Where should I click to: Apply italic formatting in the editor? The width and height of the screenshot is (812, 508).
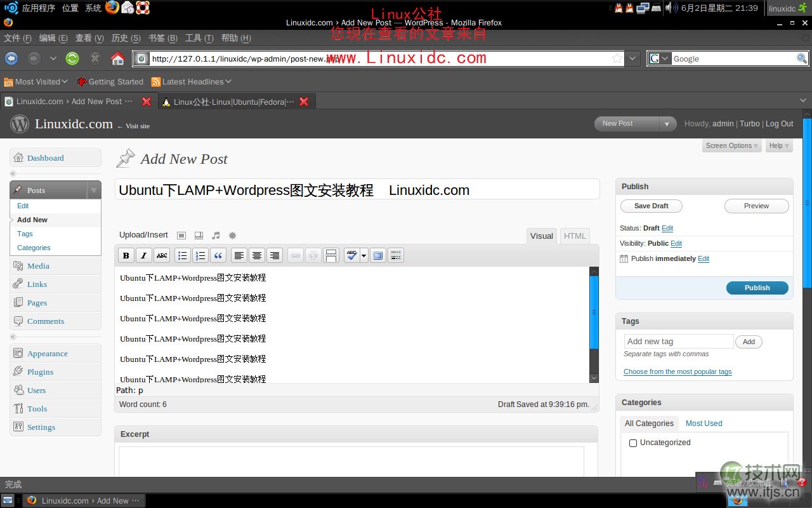pos(144,255)
